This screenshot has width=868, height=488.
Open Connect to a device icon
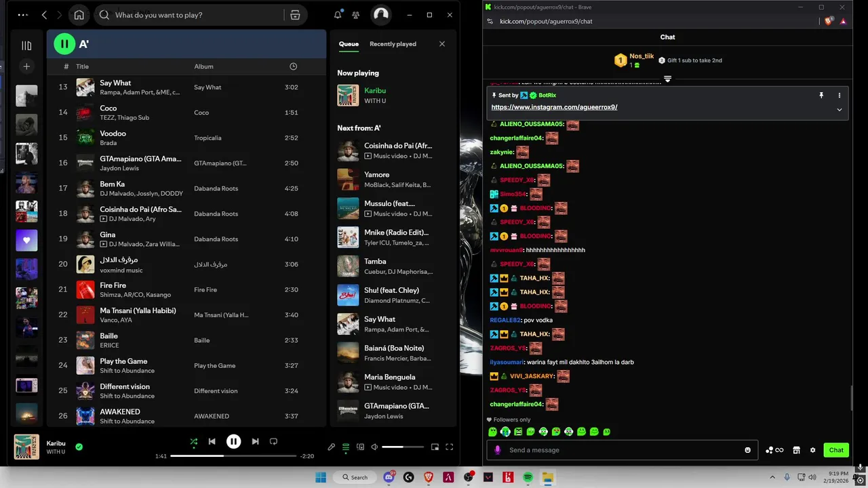coord(361,447)
